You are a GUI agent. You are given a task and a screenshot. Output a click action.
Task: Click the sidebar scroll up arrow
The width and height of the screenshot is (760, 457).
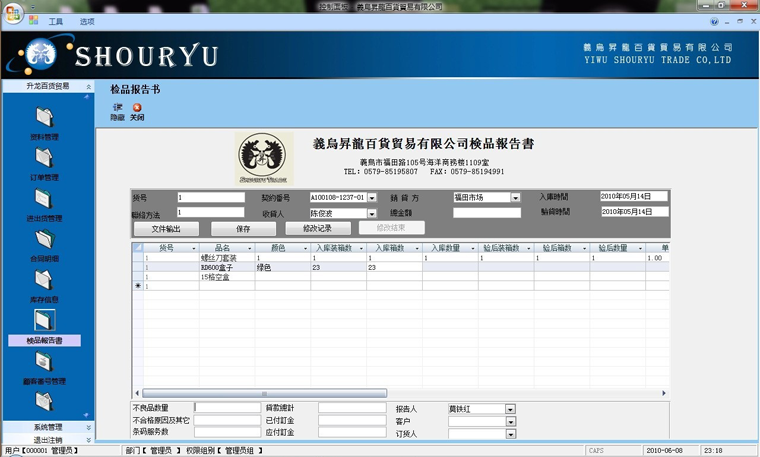coord(87,97)
